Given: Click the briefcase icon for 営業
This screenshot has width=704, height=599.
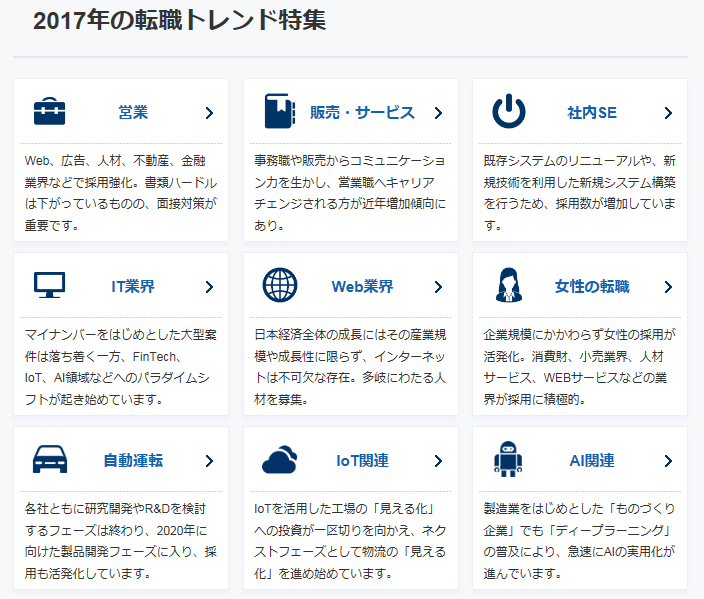Looking at the screenshot, I should coord(49,111).
